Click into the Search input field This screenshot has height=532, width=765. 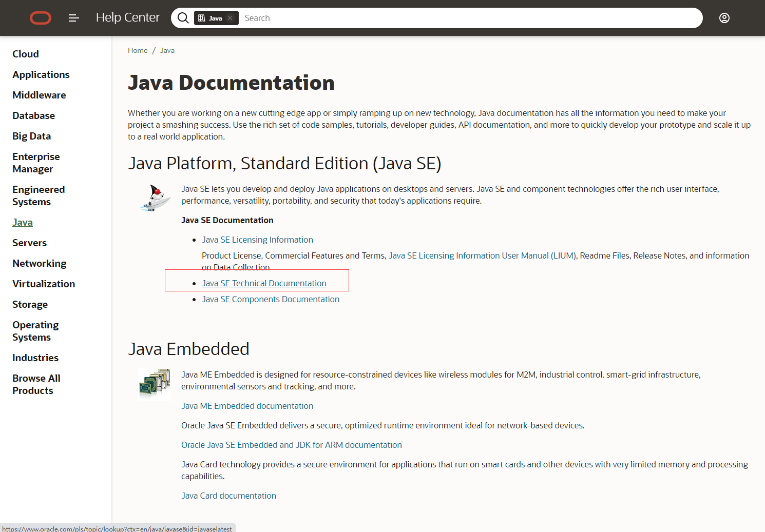point(462,18)
